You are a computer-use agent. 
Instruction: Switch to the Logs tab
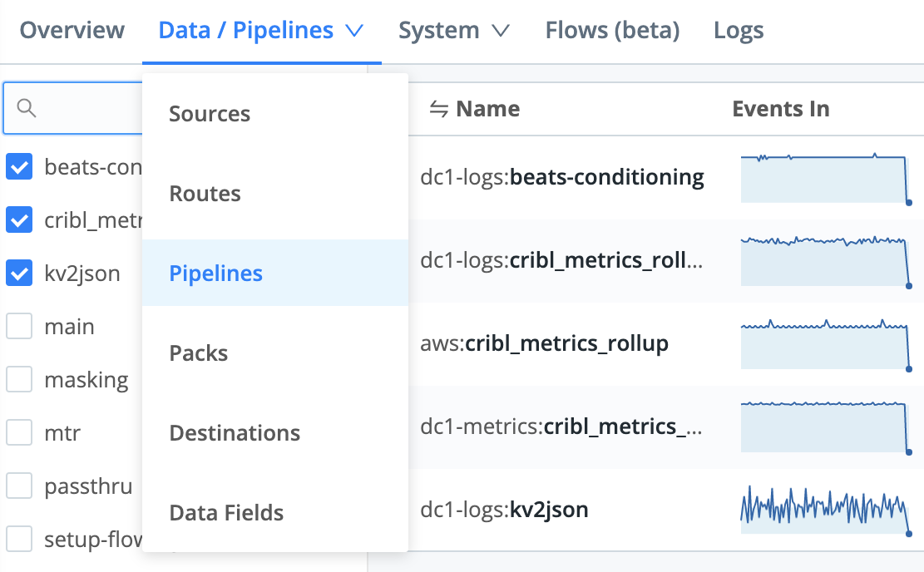click(738, 29)
